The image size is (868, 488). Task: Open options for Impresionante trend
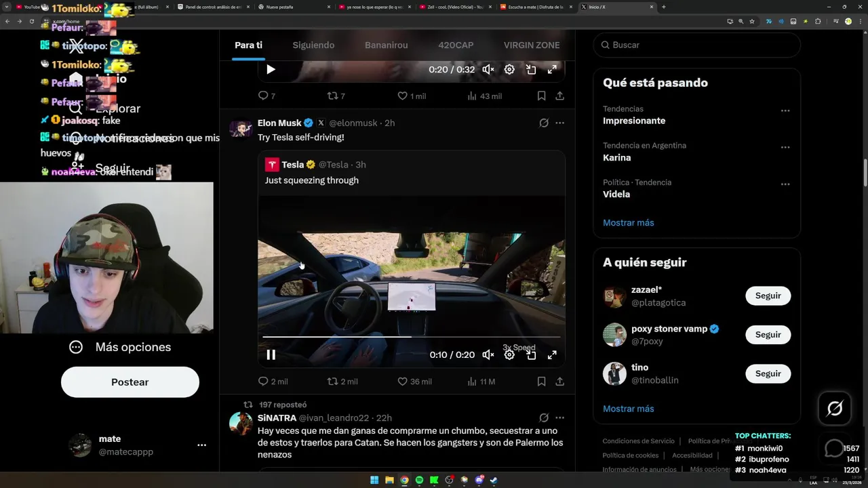pos(785,110)
